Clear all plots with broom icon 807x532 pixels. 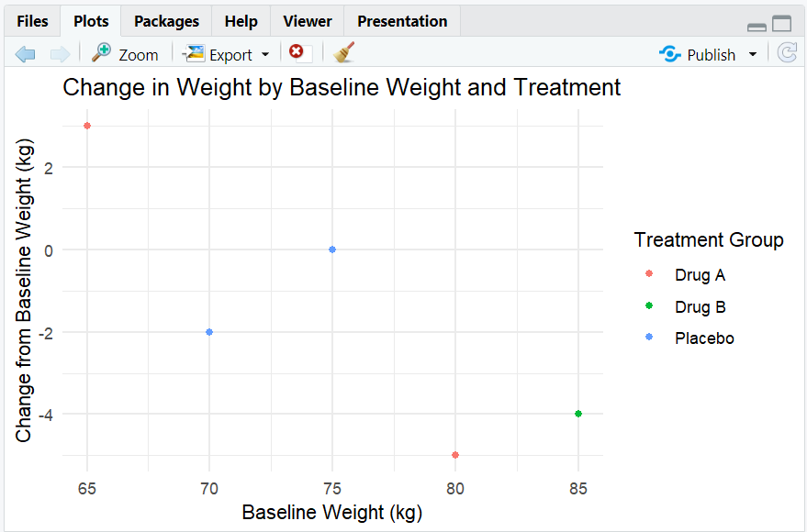click(343, 52)
